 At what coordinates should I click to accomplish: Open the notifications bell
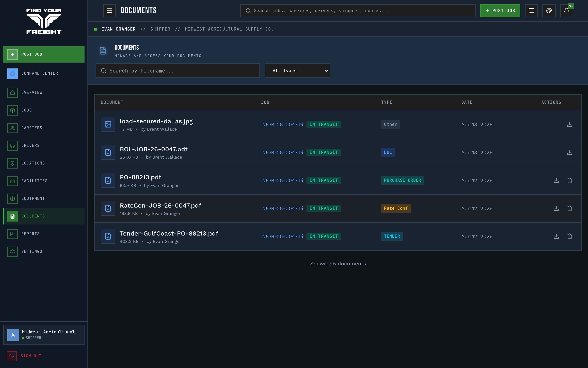[x=567, y=11]
